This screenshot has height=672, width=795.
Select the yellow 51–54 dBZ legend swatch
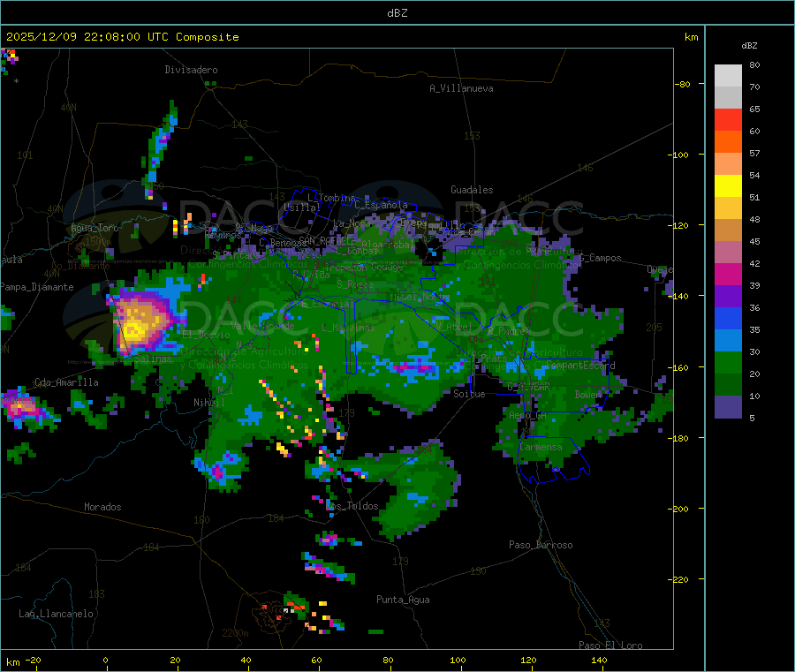pyautogui.click(x=728, y=186)
